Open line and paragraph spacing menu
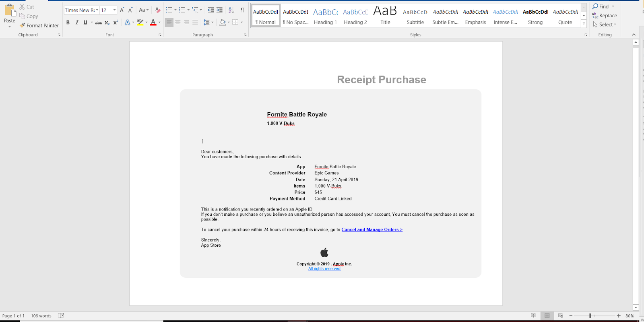The height and width of the screenshot is (322, 644). tap(208, 23)
